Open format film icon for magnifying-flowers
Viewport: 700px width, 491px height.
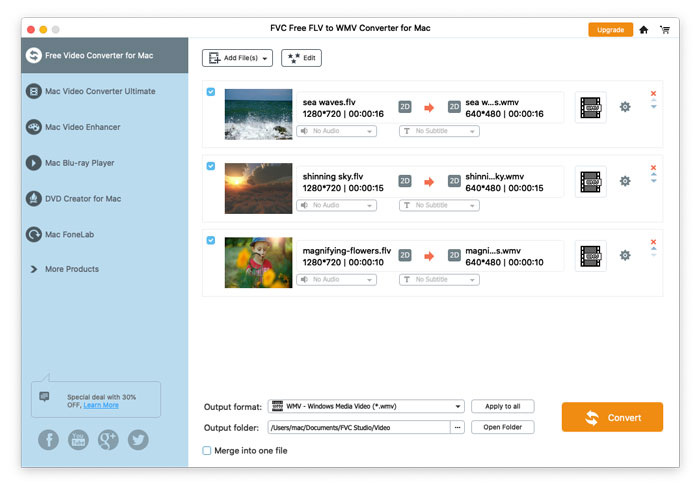[x=591, y=256]
